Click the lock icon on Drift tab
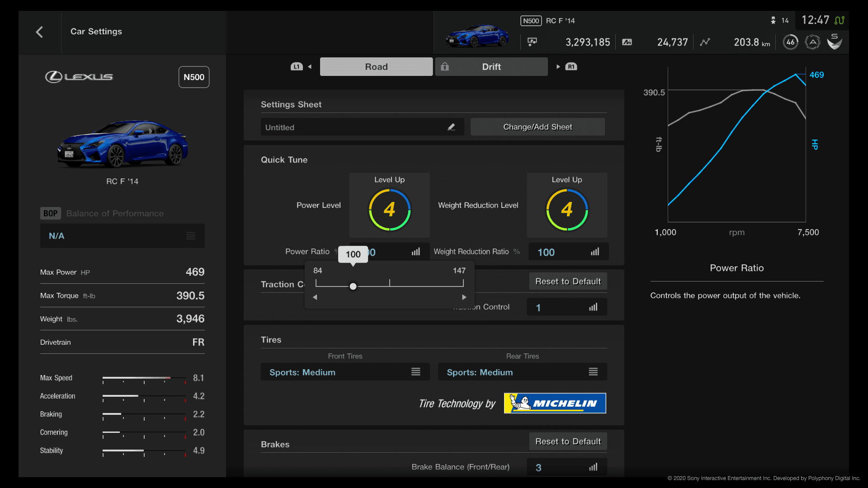The image size is (868, 488). pyautogui.click(x=445, y=66)
